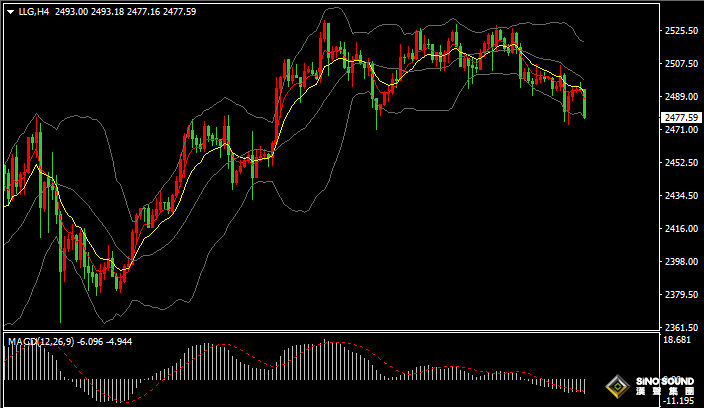Click the 2416.00 price axis label
This screenshot has height=408, width=704.
coord(680,229)
